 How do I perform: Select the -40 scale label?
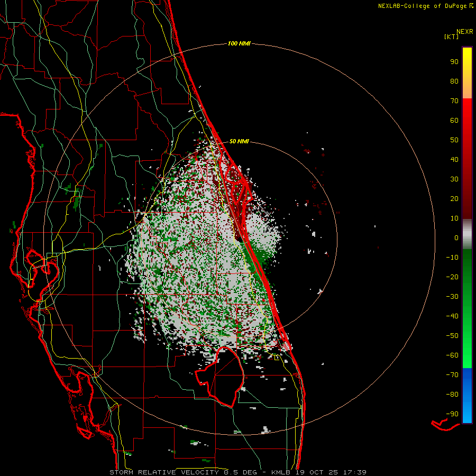pos(452,316)
